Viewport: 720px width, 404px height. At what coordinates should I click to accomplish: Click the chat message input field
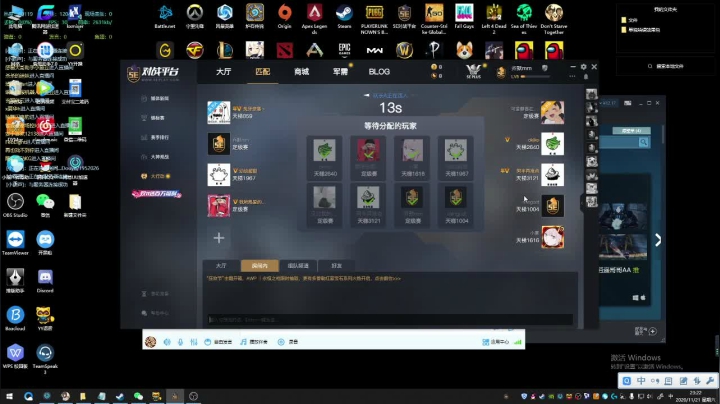click(x=390, y=320)
